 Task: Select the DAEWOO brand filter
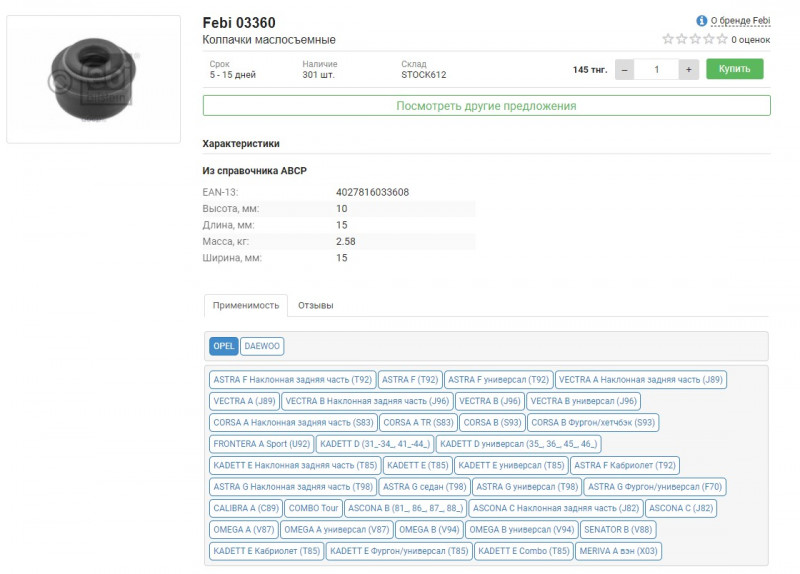(262, 346)
